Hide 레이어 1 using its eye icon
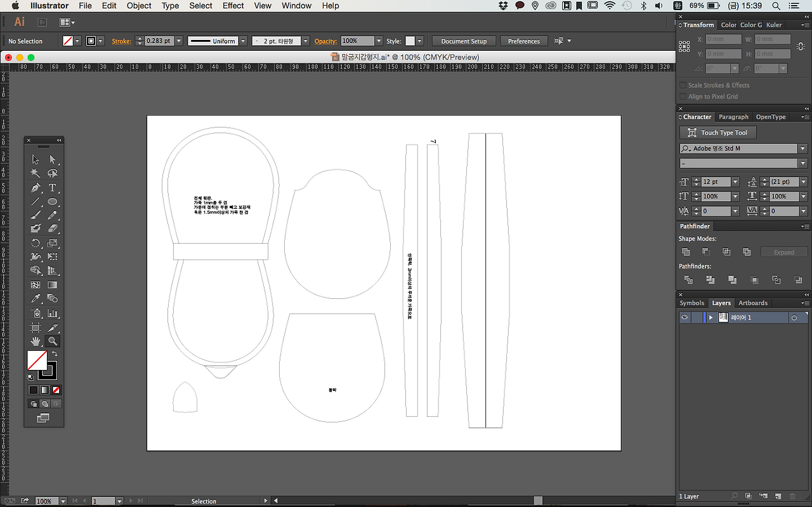 pyautogui.click(x=684, y=317)
